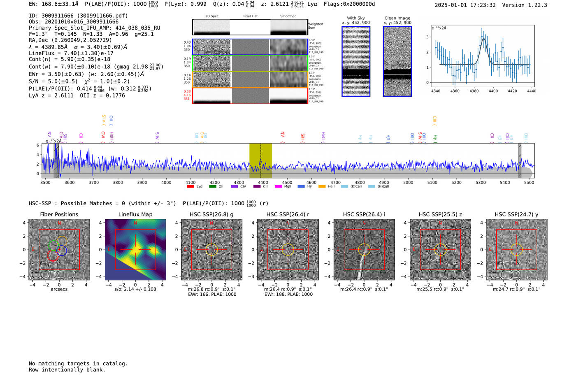Click the OII green legend swatch
This screenshot has height=392, width=576.
tap(212, 187)
